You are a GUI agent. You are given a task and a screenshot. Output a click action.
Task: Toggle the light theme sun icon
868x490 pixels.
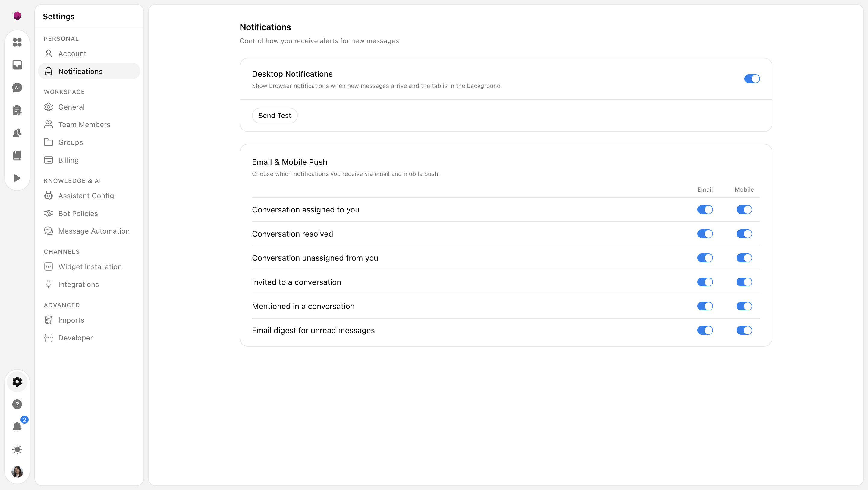point(17,450)
